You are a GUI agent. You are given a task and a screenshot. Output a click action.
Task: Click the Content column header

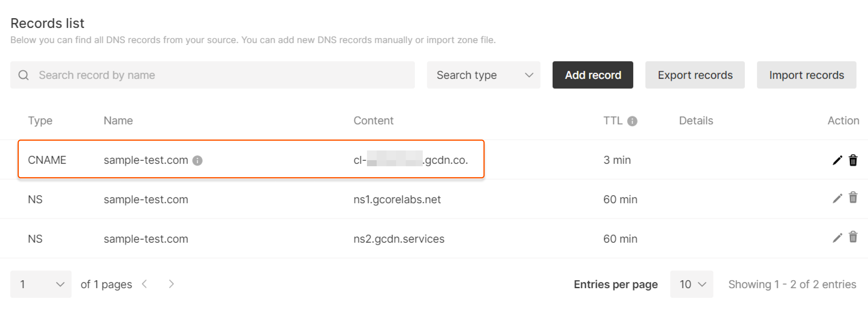(x=373, y=121)
